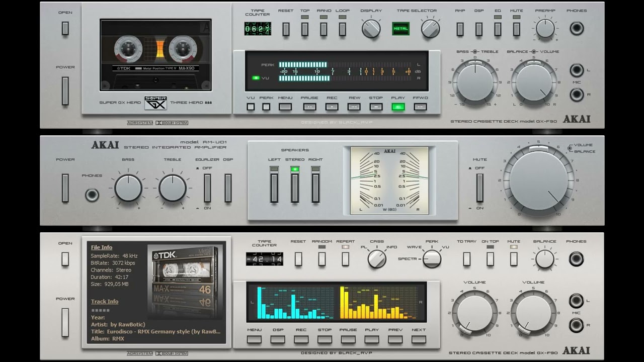Toggle the top deck POWER switch
The width and height of the screenshot is (644, 362).
[65, 91]
